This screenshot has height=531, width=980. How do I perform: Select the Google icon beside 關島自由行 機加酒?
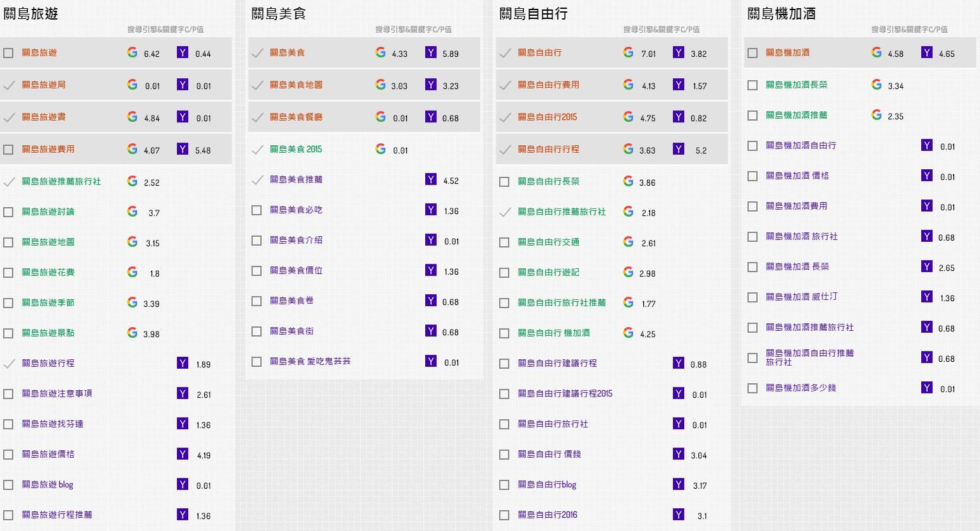click(628, 333)
